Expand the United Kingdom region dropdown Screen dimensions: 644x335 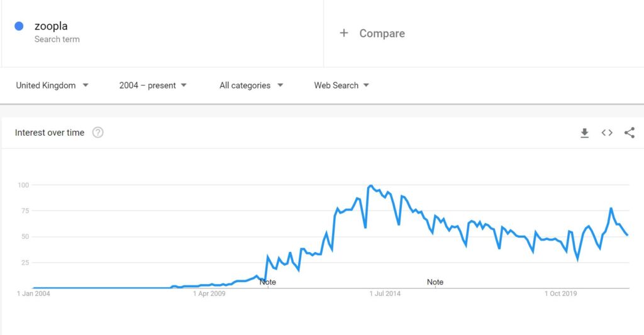click(x=52, y=85)
